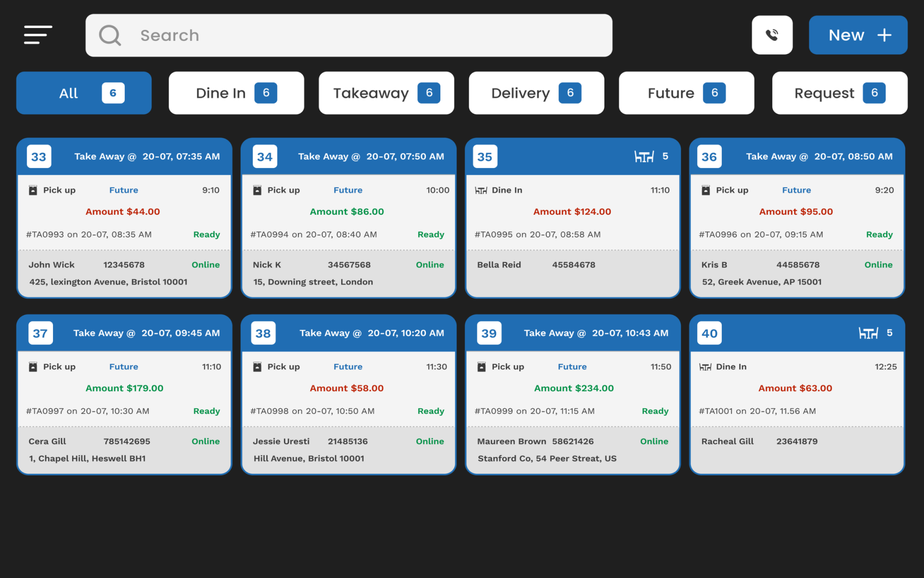Click the magnifier icon in the search bar
This screenshot has width=924, height=578.
[110, 35]
